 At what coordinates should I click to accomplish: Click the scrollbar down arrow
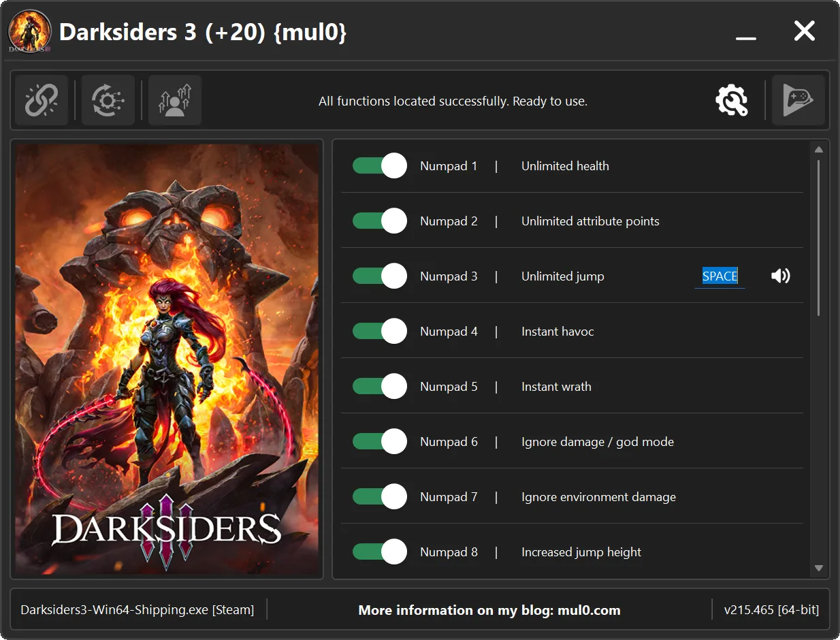point(819,568)
